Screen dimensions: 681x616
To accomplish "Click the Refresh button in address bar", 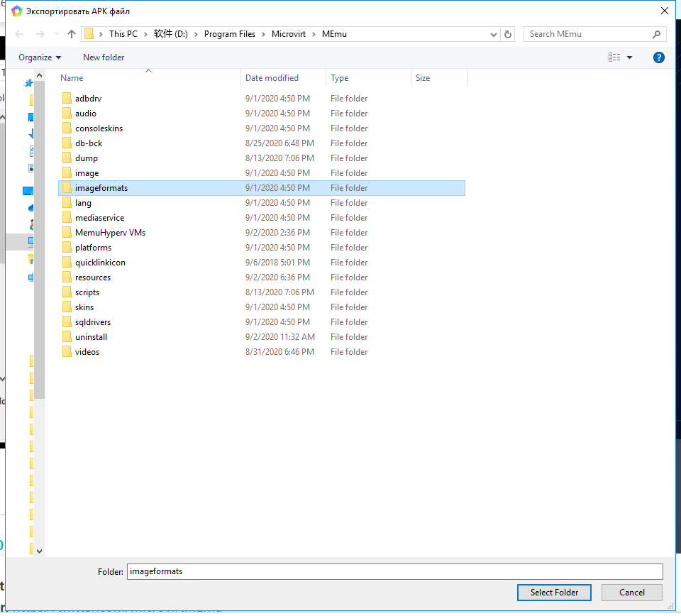I will coord(508,34).
